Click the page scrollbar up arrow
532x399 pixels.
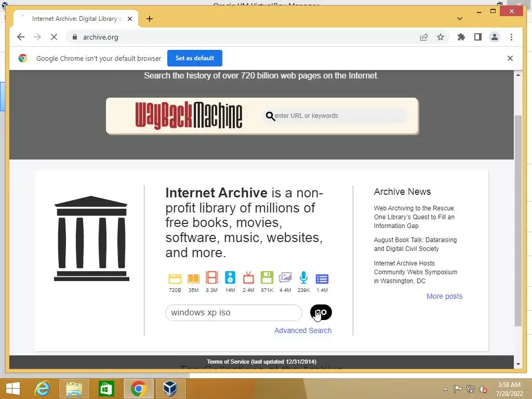pyautogui.click(x=518, y=75)
